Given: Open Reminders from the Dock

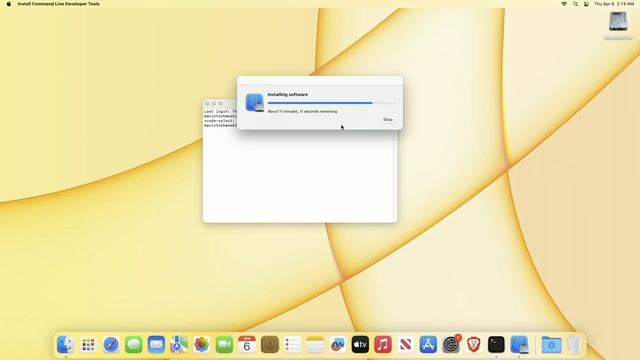Looking at the screenshot, I should point(292,344).
